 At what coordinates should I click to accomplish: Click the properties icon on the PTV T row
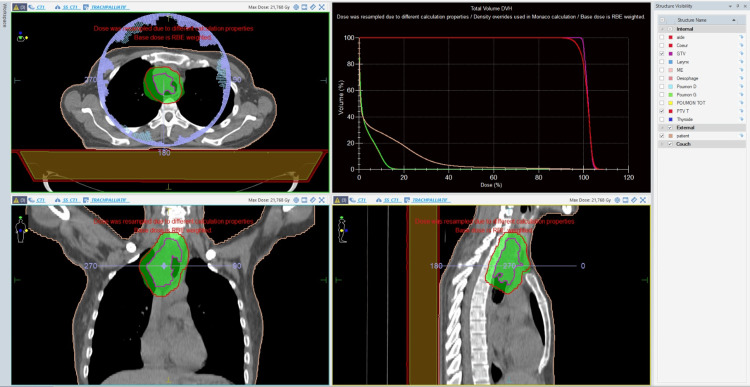pyautogui.click(x=741, y=111)
